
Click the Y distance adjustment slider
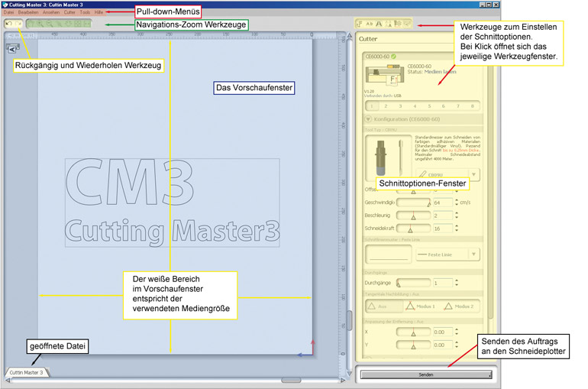pos(414,345)
